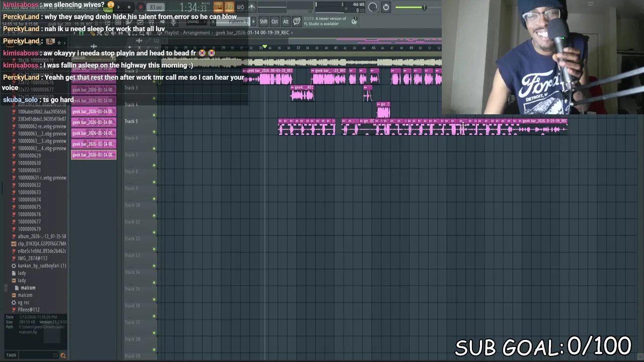The image size is (644, 362).
Task: Click the master pitch knob
Action: [372, 7]
